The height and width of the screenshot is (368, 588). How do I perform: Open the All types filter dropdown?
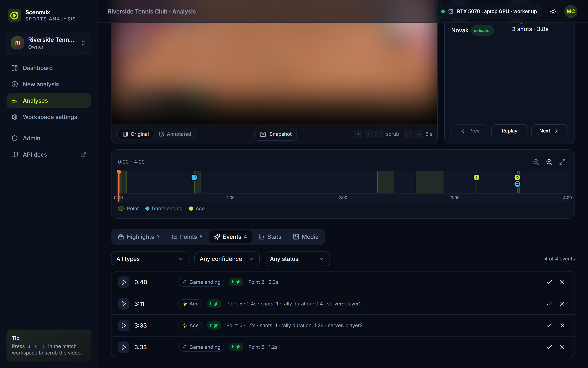coord(150,259)
